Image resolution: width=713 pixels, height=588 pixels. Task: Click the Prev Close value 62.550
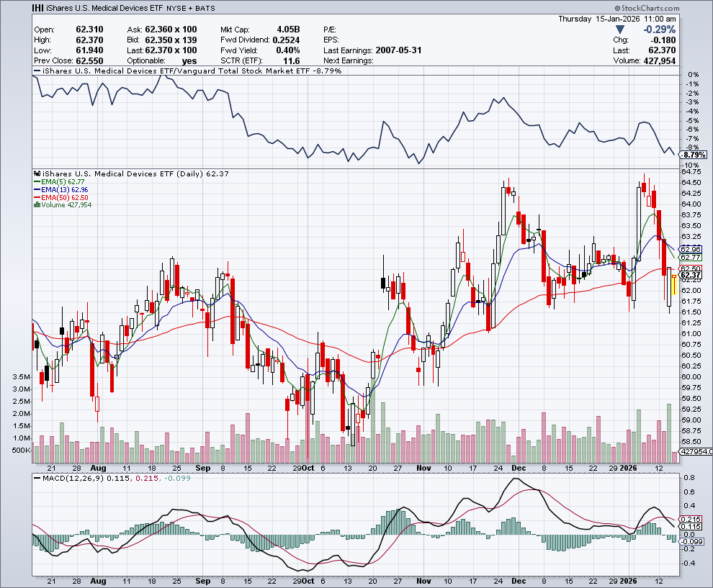pyautogui.click(x=89, y=61)
